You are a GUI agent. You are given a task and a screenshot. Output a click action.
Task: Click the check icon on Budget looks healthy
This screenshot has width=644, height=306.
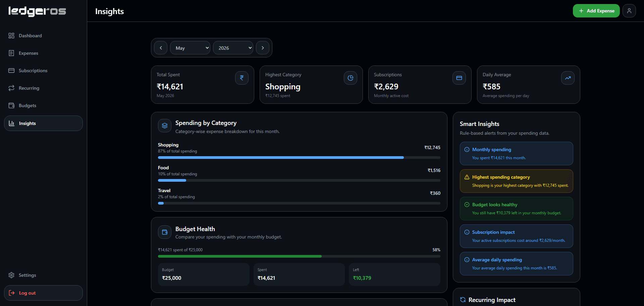(x=467, y=205)
